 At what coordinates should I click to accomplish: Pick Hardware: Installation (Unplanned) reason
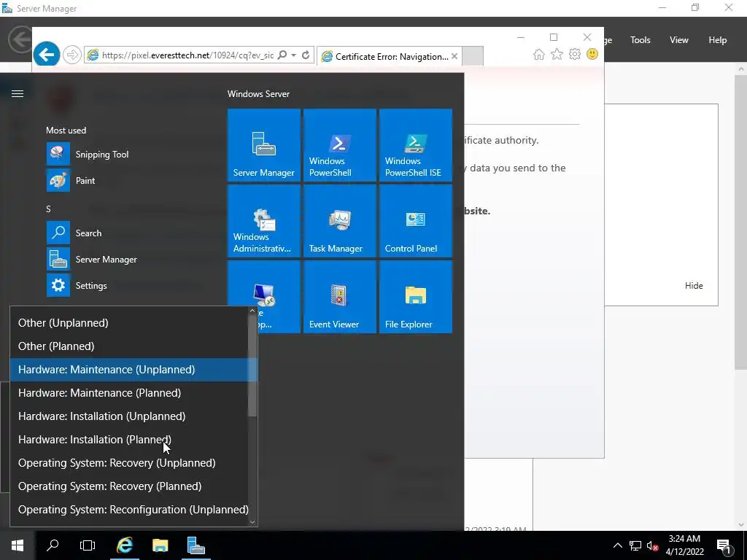[x=128, y=416]
